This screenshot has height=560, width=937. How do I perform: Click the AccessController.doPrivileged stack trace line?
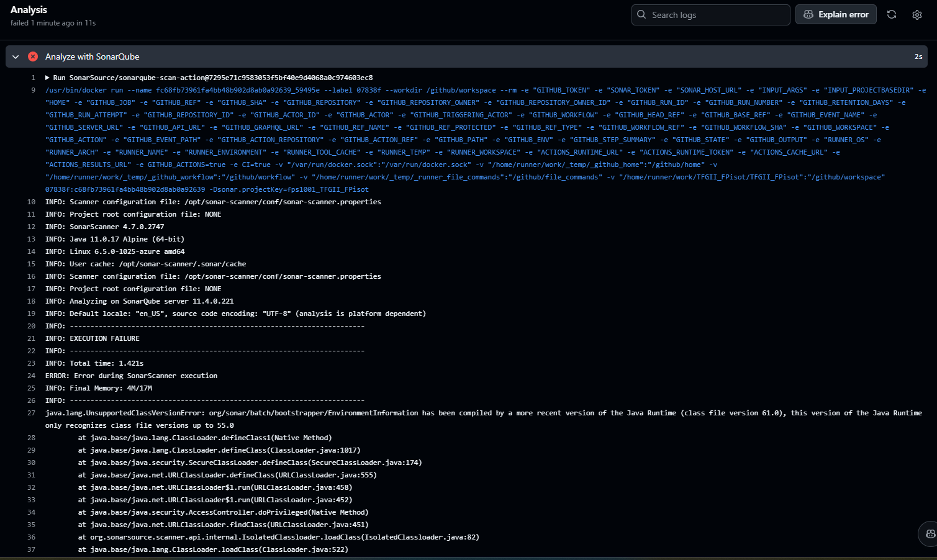point(223,512)
